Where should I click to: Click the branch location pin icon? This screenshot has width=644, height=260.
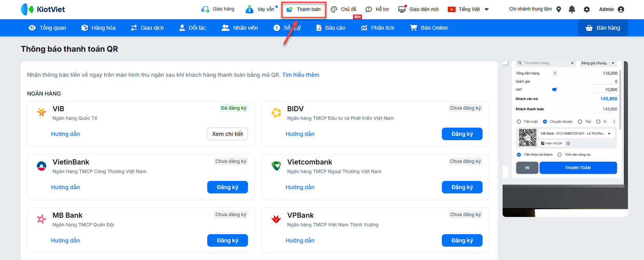[x=559, y=9]
